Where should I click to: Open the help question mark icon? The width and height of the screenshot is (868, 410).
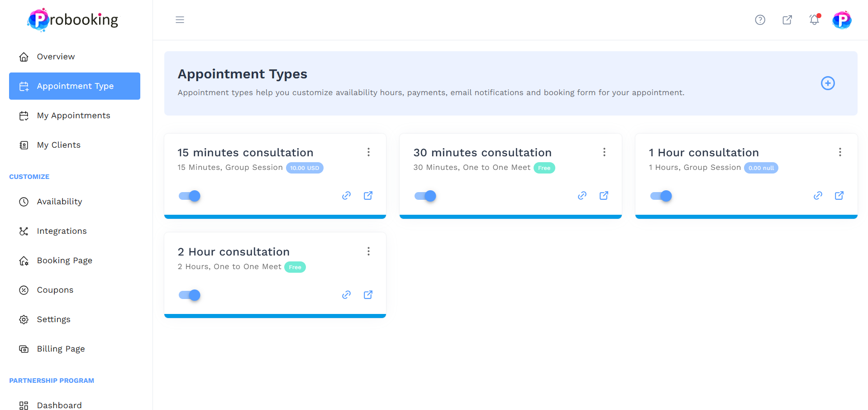(760, 20)
